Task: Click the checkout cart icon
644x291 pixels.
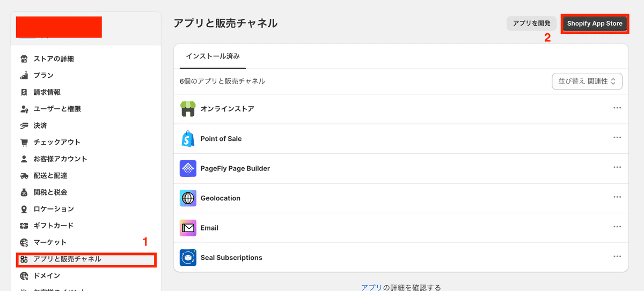Action: coord(24,142)
